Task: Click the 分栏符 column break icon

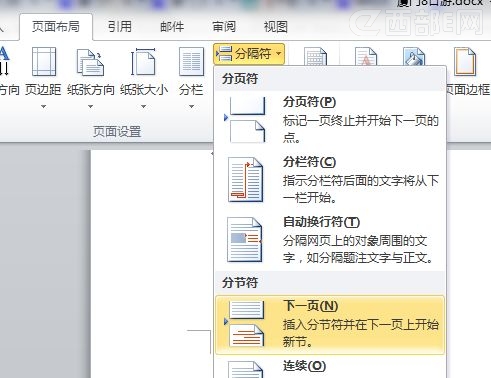Action: click(246, 180)
